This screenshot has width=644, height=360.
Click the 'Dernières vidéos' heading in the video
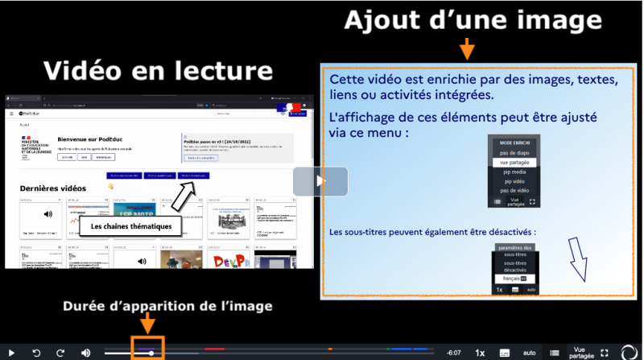click(x=53, y=188)
